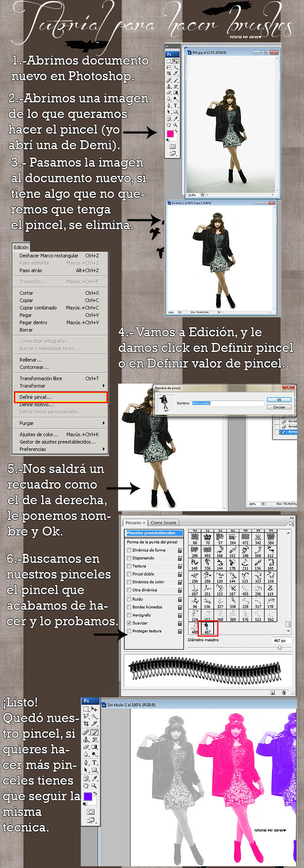This screenshot has width=304, height=868.
Task: Select the Rectangular Marquee tool beside Sin título-2
Action: tap(86, 709)
